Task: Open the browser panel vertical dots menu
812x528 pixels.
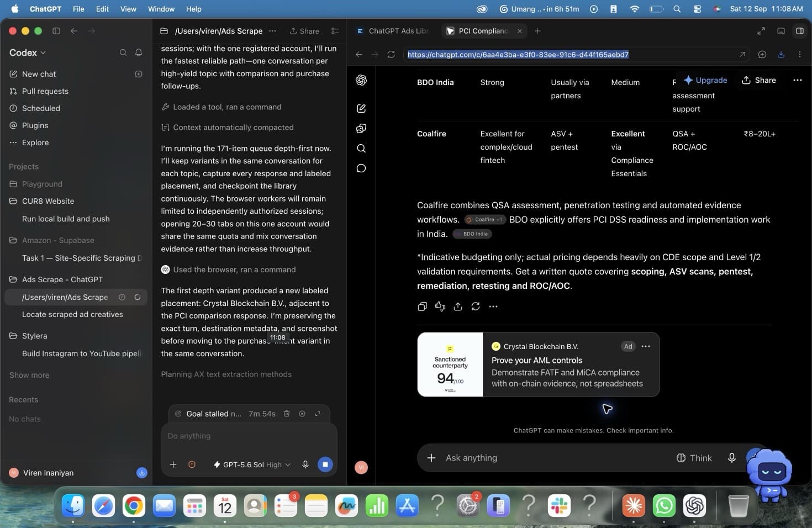Action: 799,54
